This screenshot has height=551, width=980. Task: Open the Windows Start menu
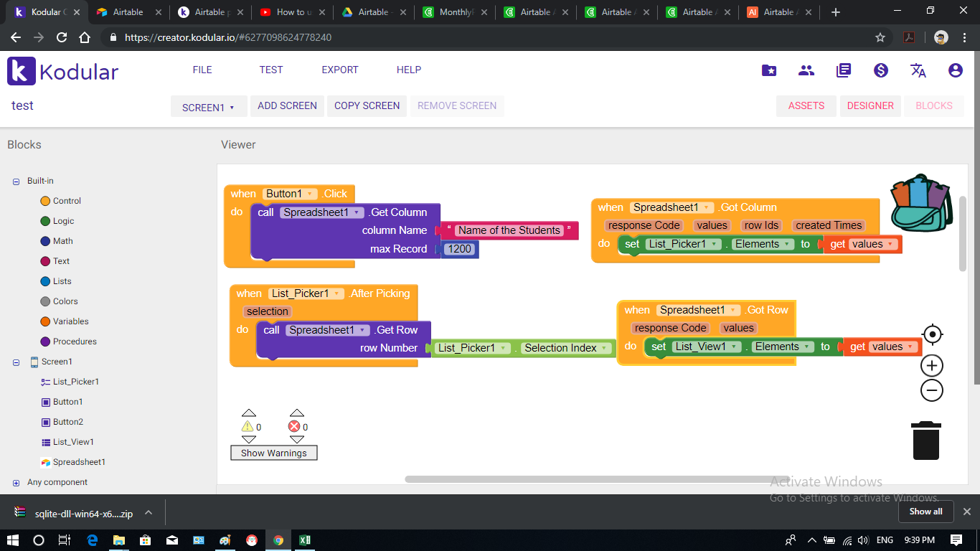(x=13, y=540)
